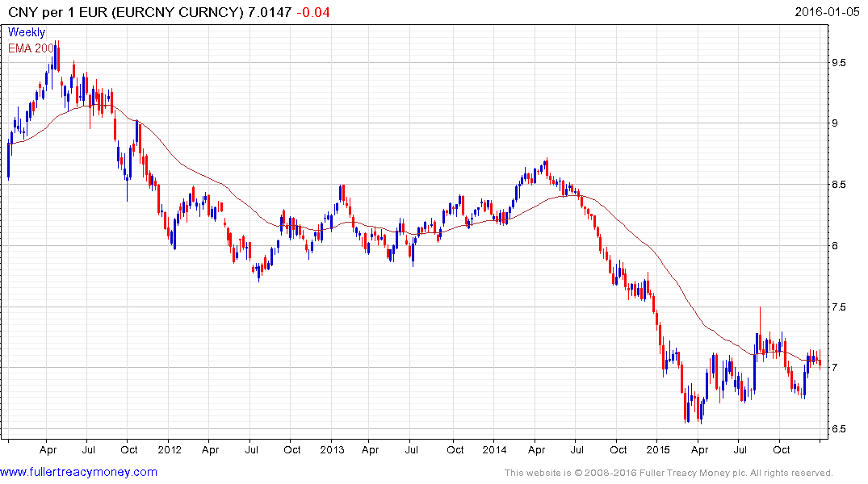Select the last price value 7.0147

269,12
